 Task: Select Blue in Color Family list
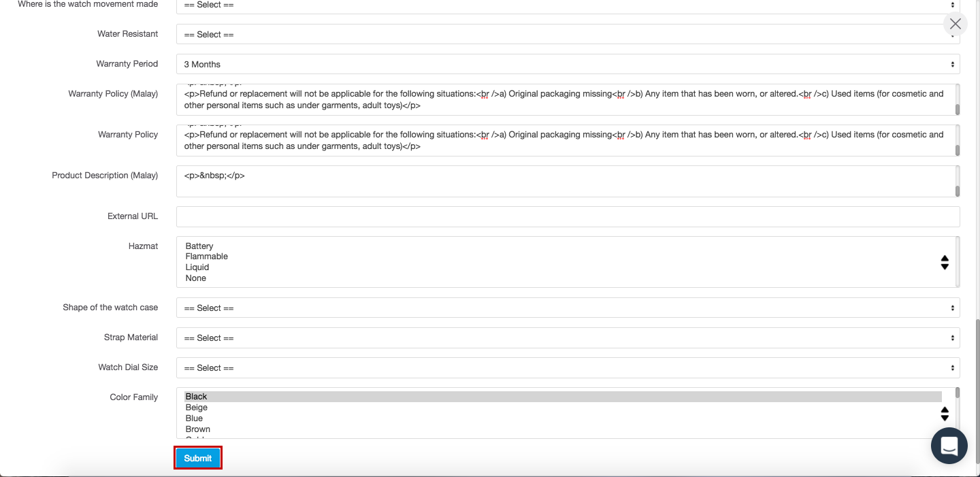(x=194, y=418)
